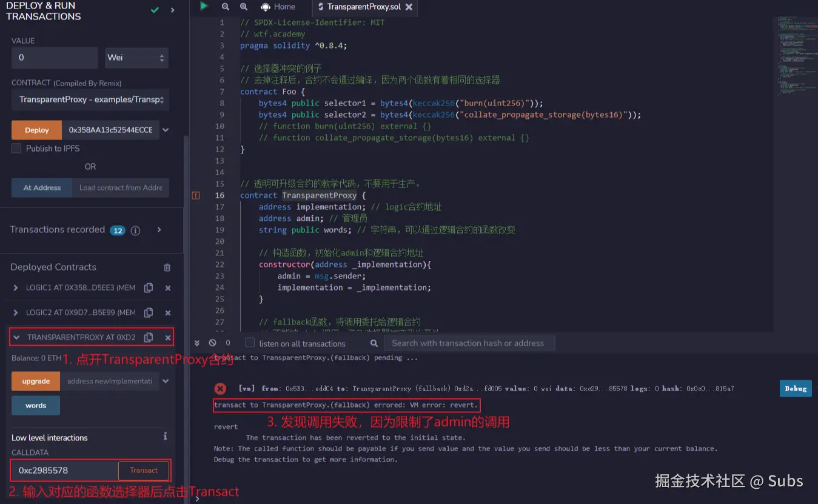Copy the LOGIC1 contract address
The image size is (818, 504).
(x=149, y=288)
